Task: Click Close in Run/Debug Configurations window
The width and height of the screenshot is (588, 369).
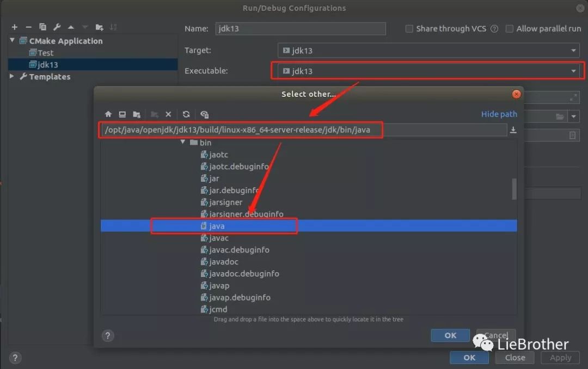Action: pos(515,358)
